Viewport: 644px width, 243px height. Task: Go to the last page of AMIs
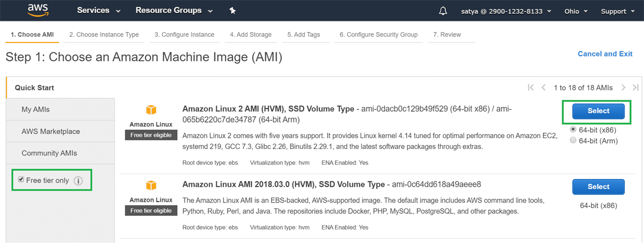pyautogui.click(x=635, y=87)
